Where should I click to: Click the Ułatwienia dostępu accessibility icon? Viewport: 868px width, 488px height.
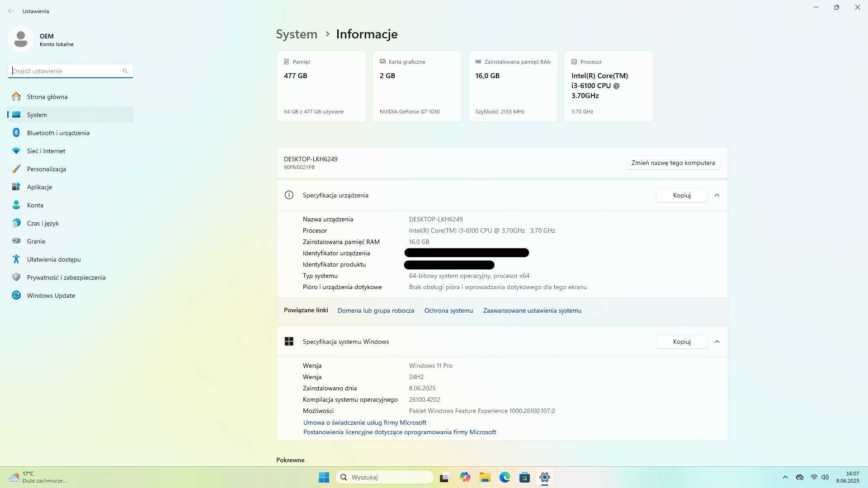click(x=16, y=259)
